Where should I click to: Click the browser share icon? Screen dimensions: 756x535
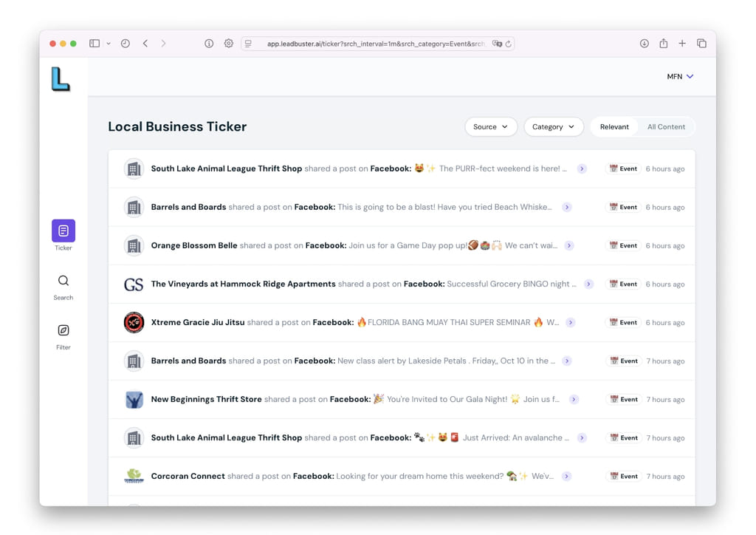point(663,44)
